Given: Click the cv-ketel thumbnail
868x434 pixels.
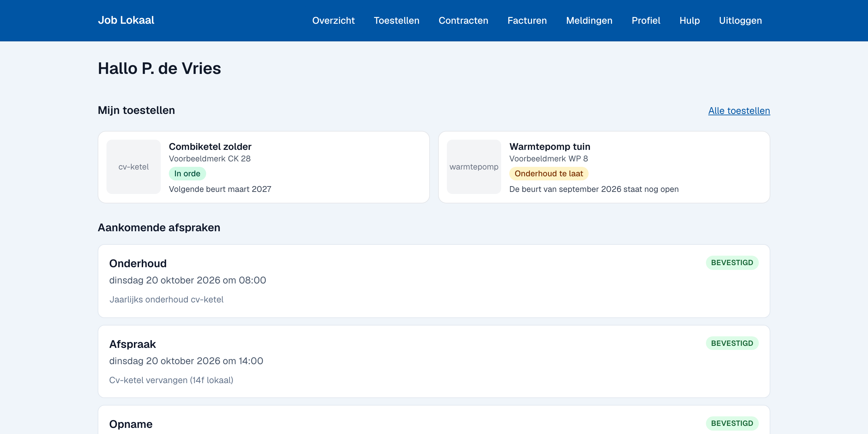Looking at the screenshot, I should click(134, 167).
